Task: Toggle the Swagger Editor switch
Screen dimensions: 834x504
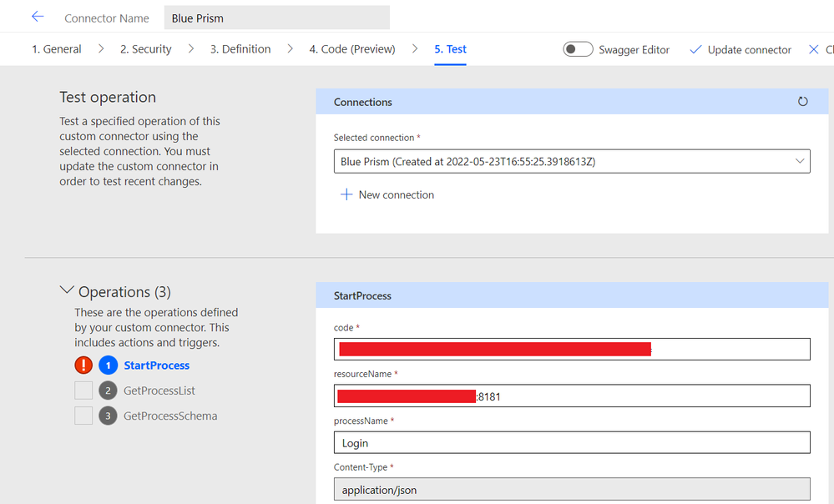Action: click(x=578, y=49)
